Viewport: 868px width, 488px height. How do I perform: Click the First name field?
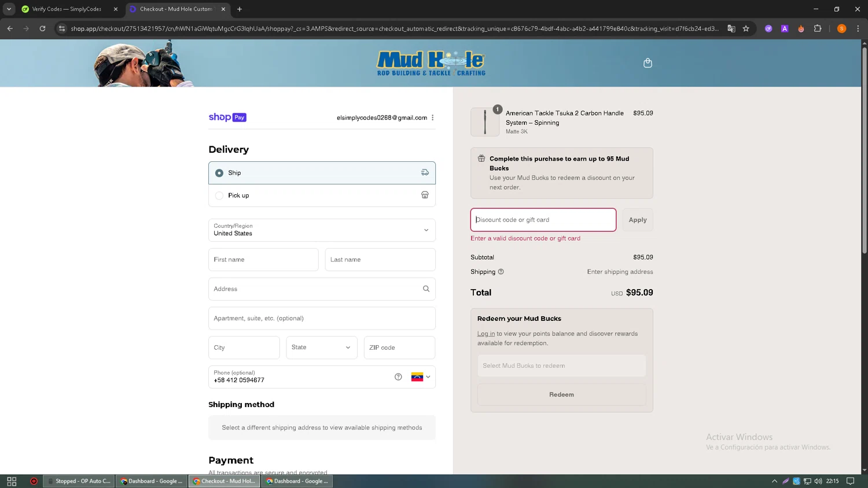[x=263, y=260]
